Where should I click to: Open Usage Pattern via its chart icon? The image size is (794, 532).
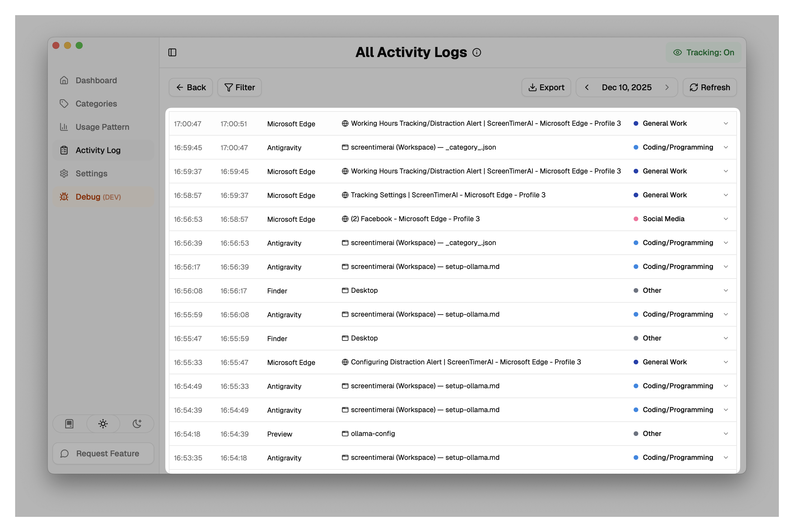tap(64, 127)
